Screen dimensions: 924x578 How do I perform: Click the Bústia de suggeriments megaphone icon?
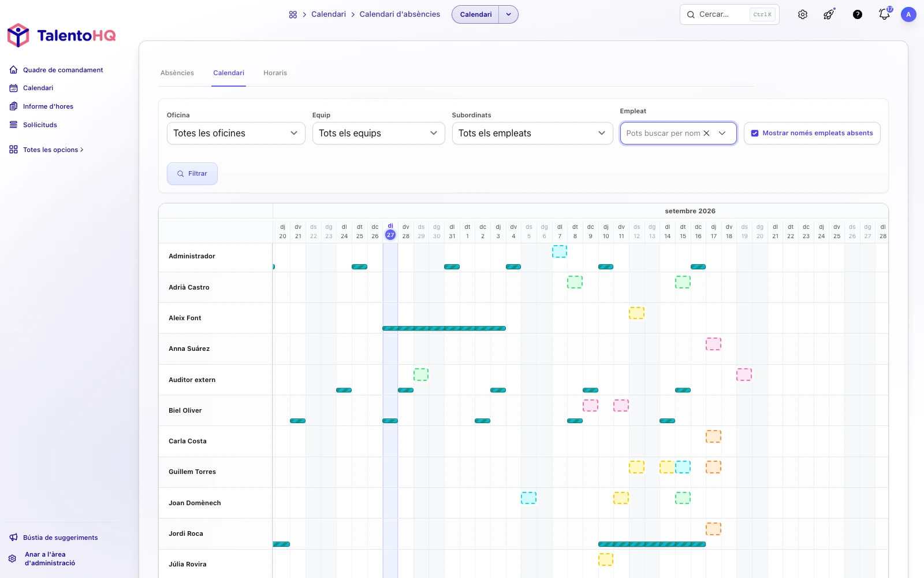(x=13, y=538)
